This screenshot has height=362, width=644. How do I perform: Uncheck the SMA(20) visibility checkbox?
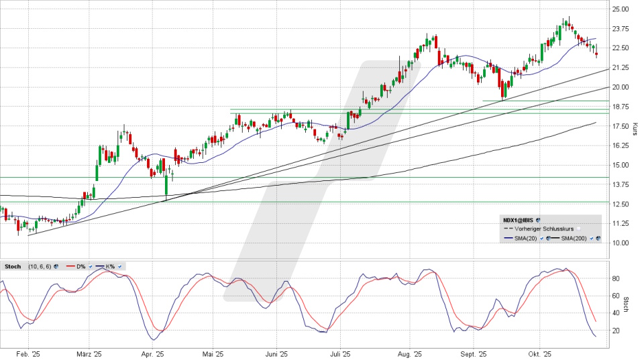point(541,238)
